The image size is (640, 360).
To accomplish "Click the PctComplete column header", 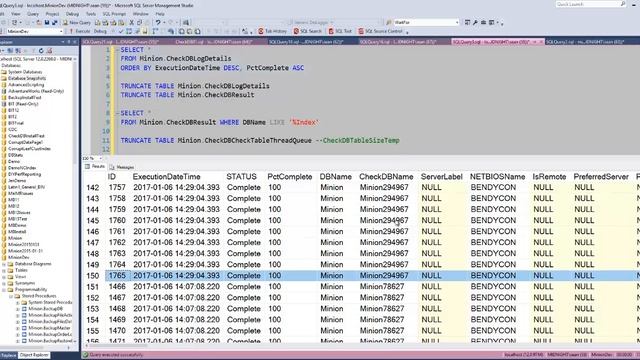I will pyautogui.click(x=290, y=177).
